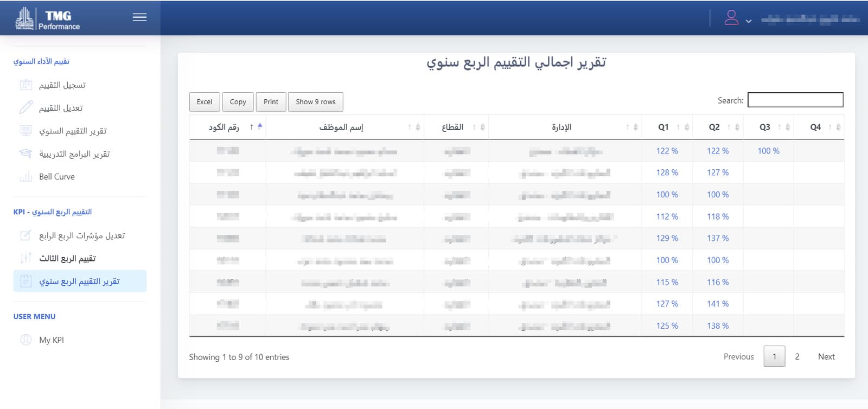Toggle the hamburger sidebar menu icon
The image size is (868, 409).
coord(139,17)
